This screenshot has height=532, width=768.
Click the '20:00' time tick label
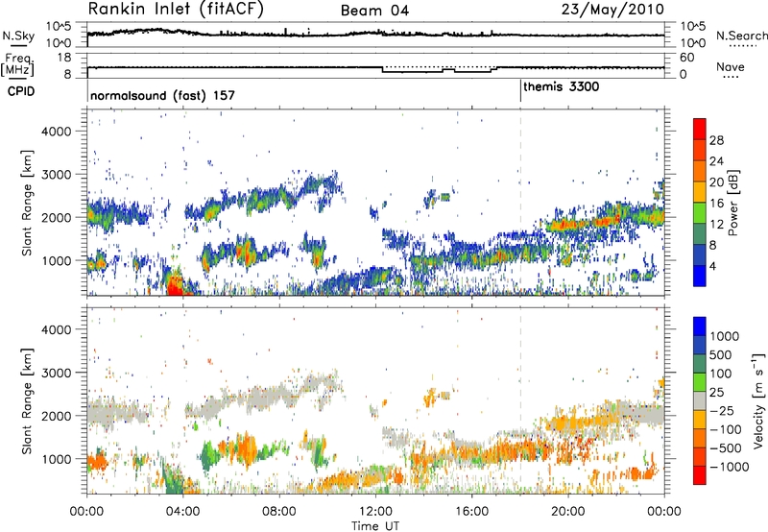tap(567, 512)
